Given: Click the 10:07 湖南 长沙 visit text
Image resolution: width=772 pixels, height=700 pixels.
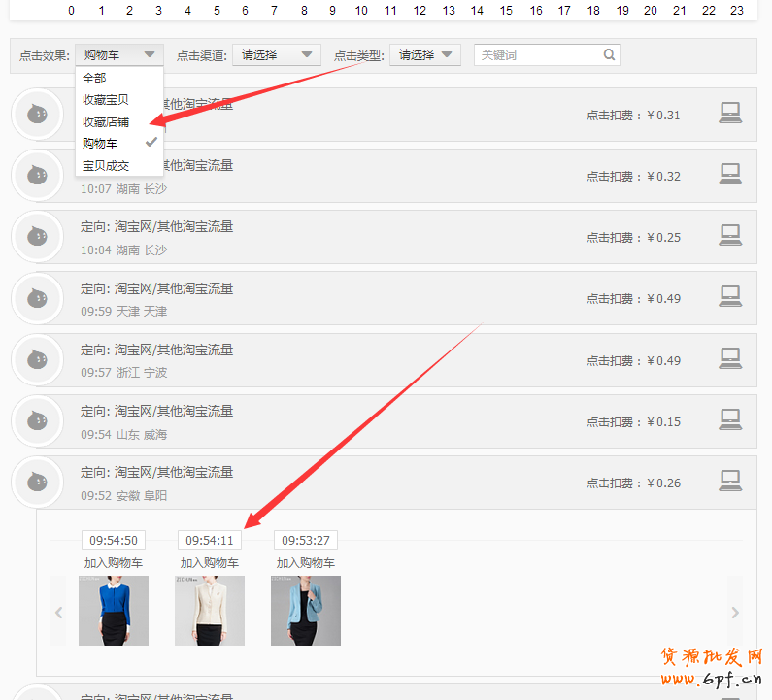Looking at the screenshot, I should point(123,189).
